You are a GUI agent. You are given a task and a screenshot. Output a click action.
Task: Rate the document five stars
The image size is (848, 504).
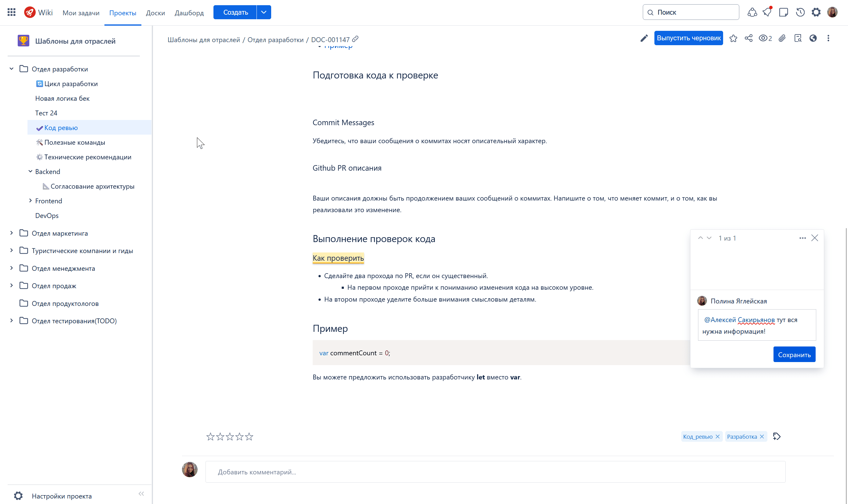click(249, 437)
